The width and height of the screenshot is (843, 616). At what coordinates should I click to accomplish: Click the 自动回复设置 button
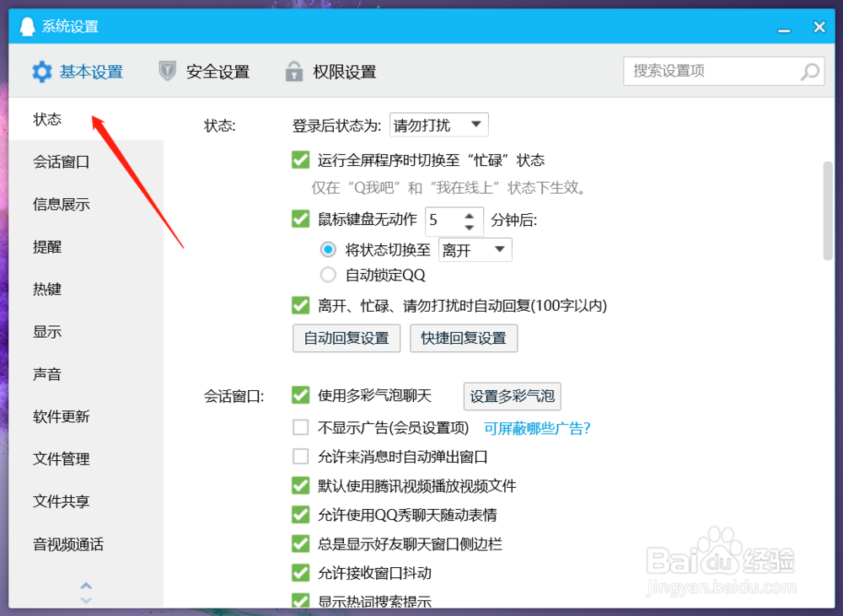coord(346,339)
